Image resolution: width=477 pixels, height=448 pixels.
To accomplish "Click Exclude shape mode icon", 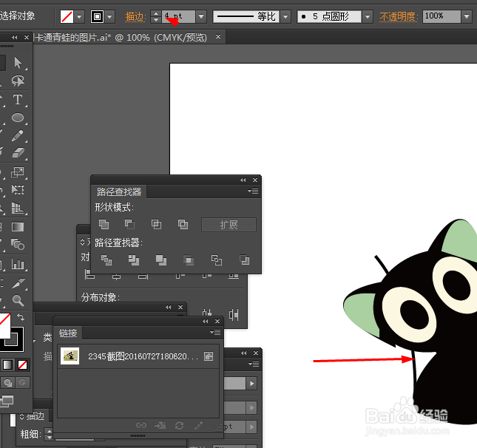I will 183,225.
